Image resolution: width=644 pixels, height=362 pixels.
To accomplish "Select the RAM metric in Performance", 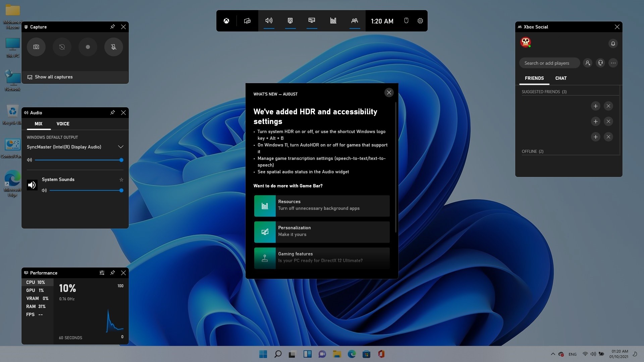I will click(x=37, y=306).
